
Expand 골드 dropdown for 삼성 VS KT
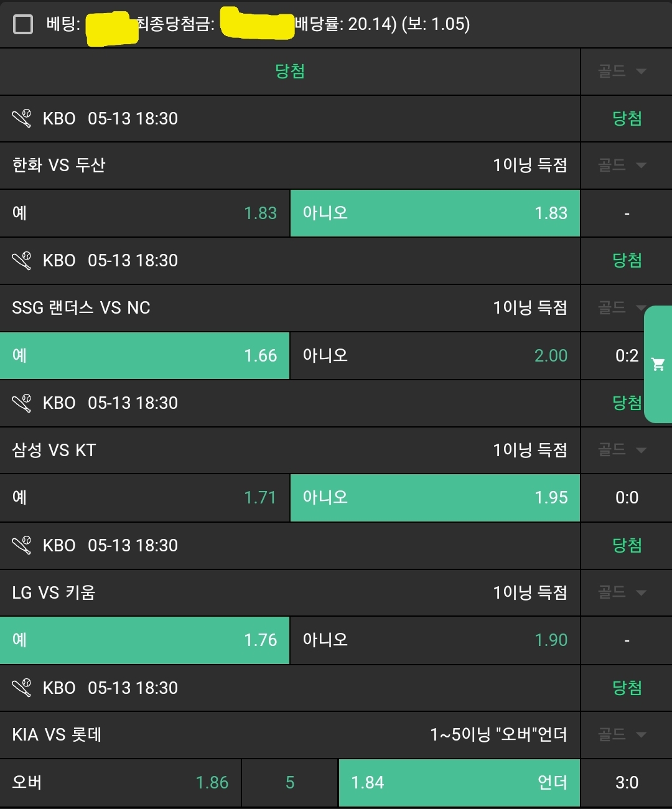623,450
